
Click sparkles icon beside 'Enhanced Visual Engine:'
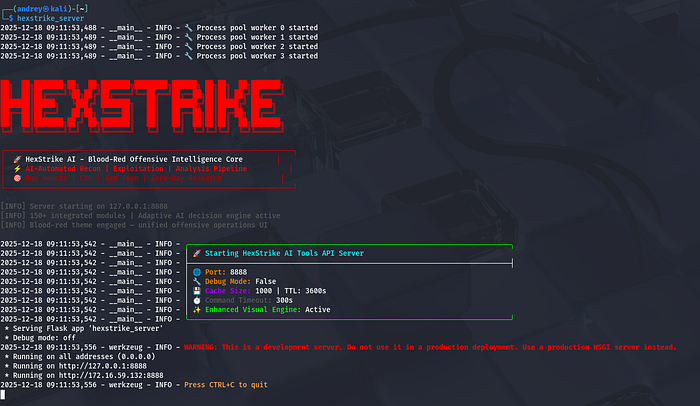click(196, 310)
